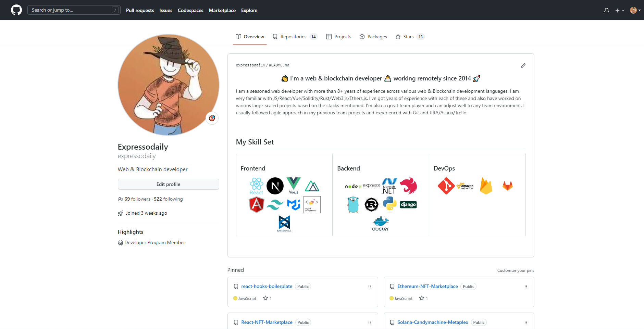This screenshot has height=329, width=644.
Task: Open the Customize your pins link
Action: (x=516, y=270)
